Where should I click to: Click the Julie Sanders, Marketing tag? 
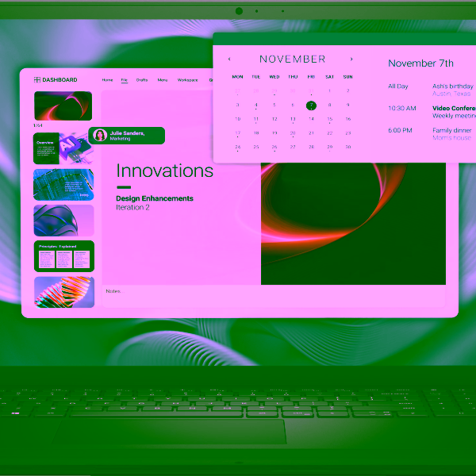(127, 136)
